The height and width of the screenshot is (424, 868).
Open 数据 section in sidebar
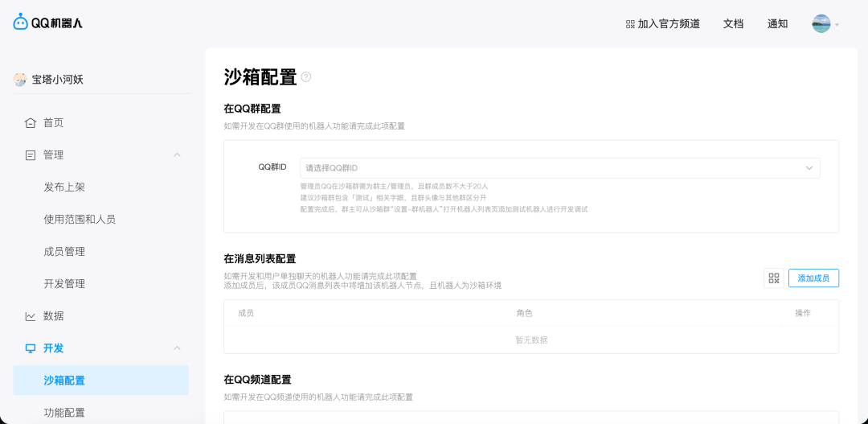tap(54, 316)
